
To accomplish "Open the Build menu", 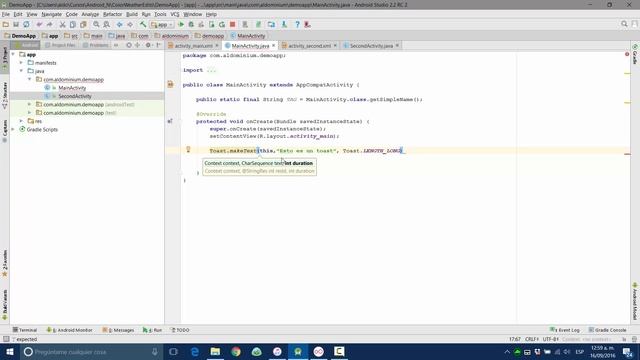I will 131,14.
